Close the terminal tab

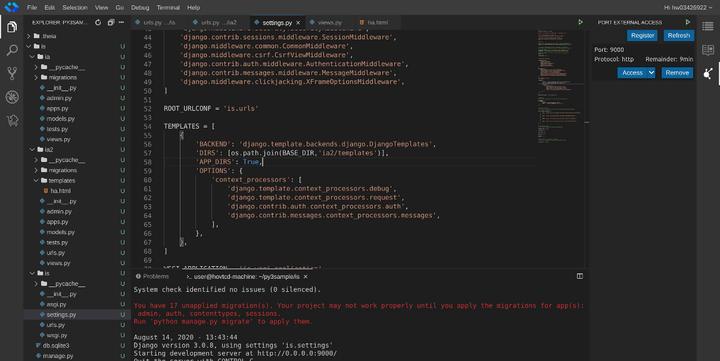pyautogui.click(x=305, y=276)
